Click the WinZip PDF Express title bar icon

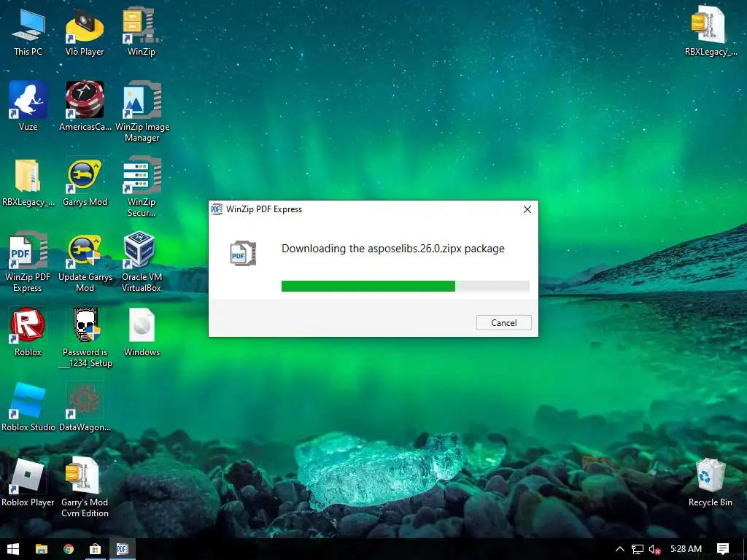point(217,209)
